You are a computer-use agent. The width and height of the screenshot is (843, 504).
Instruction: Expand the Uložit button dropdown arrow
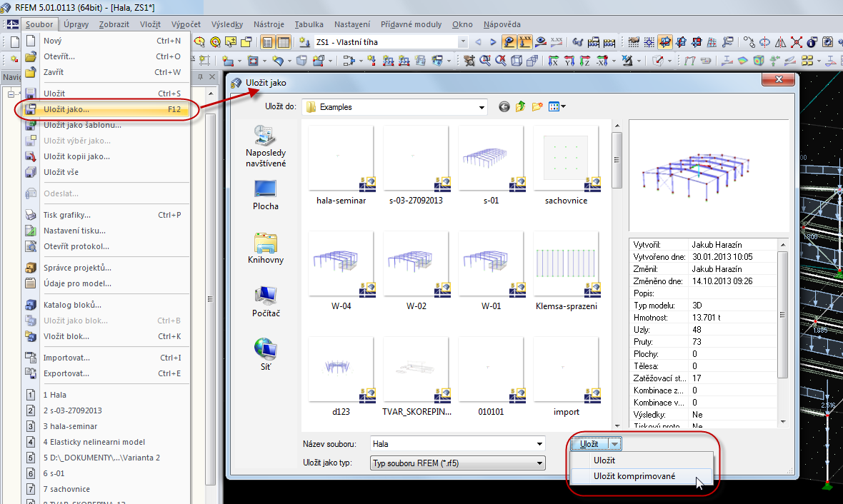(614, 444)
